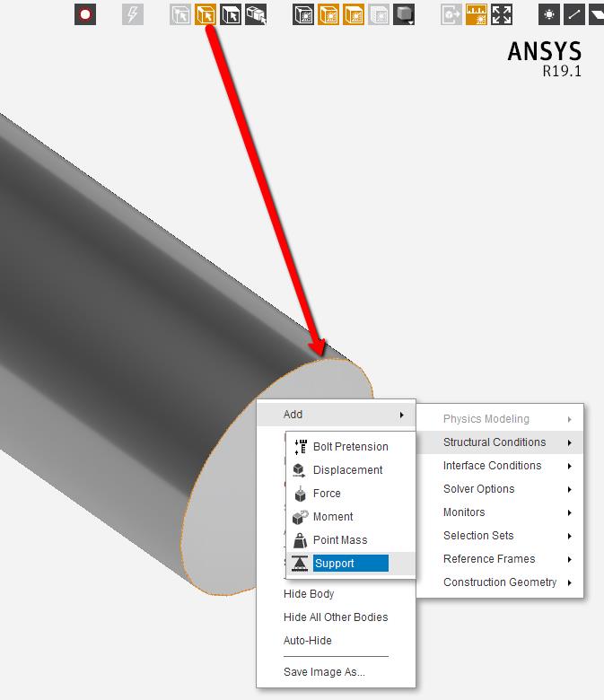Click the Point Mass weight icon
Screen dimensions: 604x700
pos(300,540)
